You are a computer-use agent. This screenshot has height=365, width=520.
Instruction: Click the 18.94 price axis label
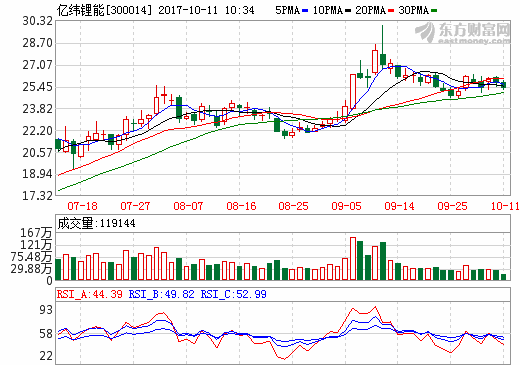point(38,174)
